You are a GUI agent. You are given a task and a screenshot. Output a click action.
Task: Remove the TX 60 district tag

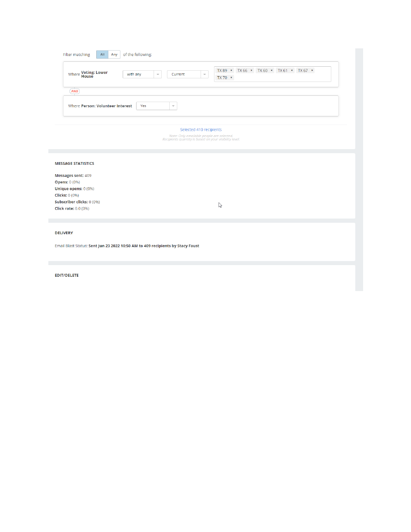272,70
